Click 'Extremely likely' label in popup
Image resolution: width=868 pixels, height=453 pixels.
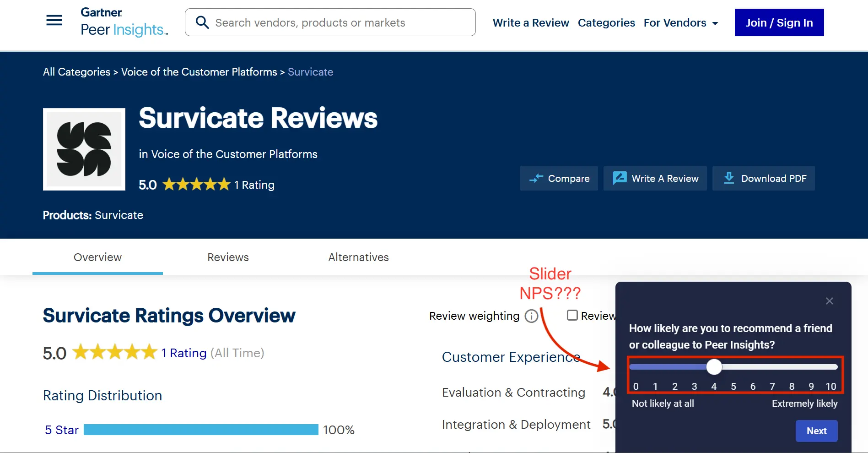click(804, 404)
